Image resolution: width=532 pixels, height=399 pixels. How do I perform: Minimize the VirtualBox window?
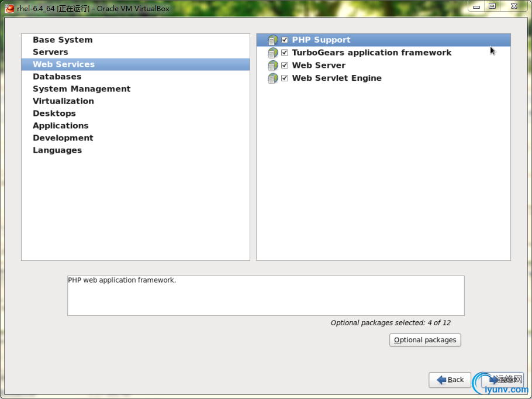[476, 6]
